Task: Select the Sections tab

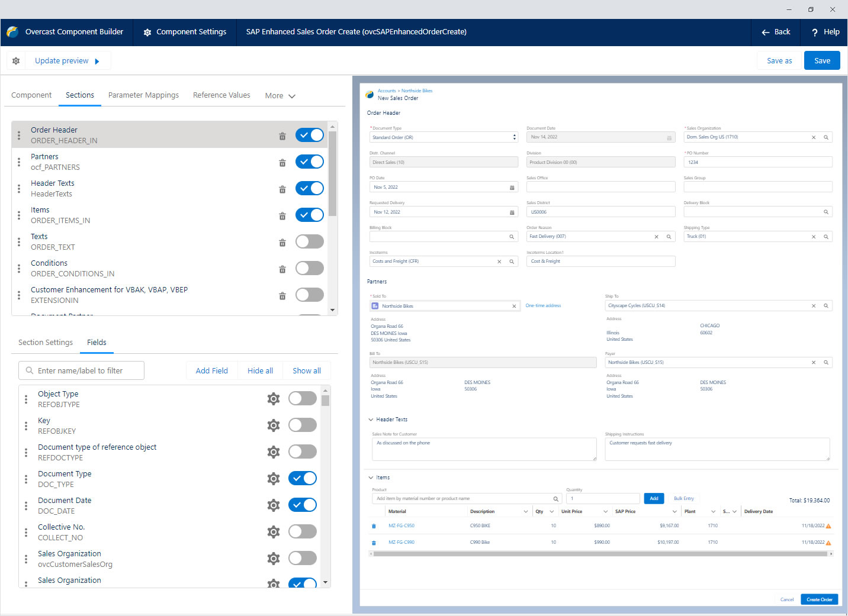Action: (x=80, y=95)
